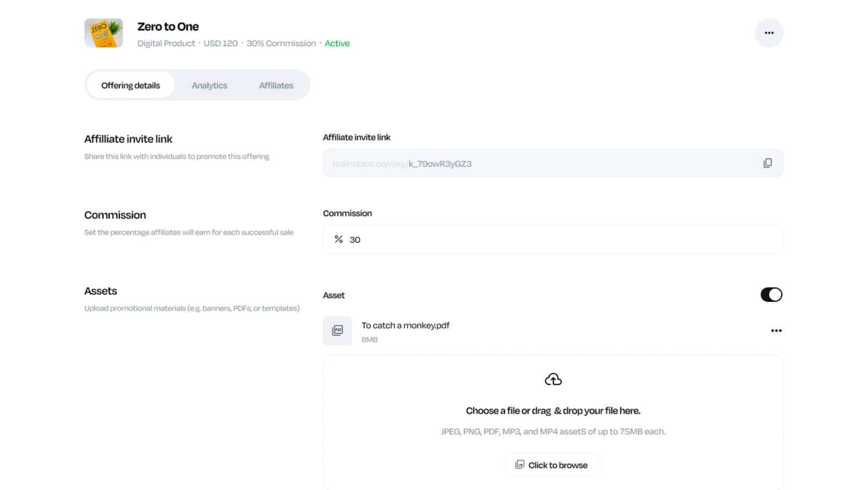Click the drag & drop file prompt text

pyautogui.click(x=553, y=411)
